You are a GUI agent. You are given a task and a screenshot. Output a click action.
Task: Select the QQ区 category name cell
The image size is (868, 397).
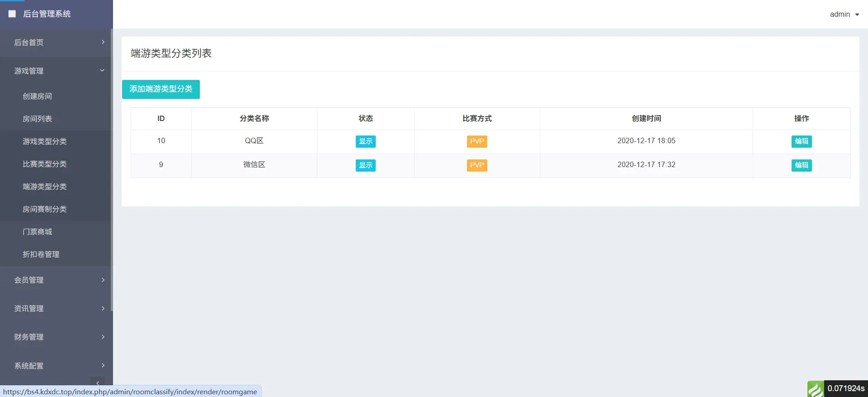coord(254,141)
